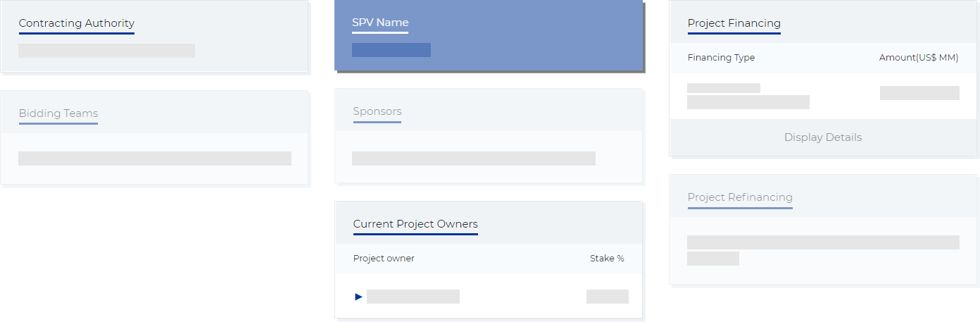Image resolution: width=980 pixels, height=322 pixels.
Task: Click the Stake % column header
Action: pos(607,259)
